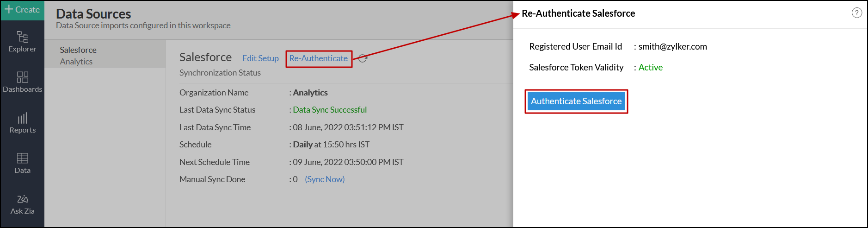
Task: Trigger the Sync Now link
Action: [325, 179]
